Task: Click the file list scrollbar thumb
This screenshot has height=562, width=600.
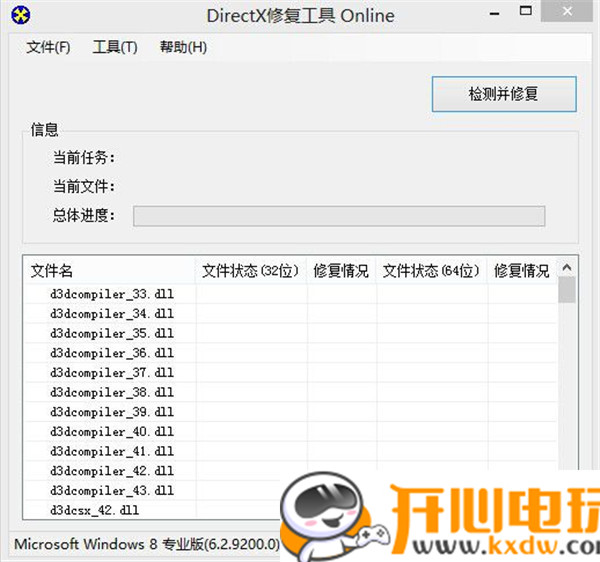Action: 567,290
